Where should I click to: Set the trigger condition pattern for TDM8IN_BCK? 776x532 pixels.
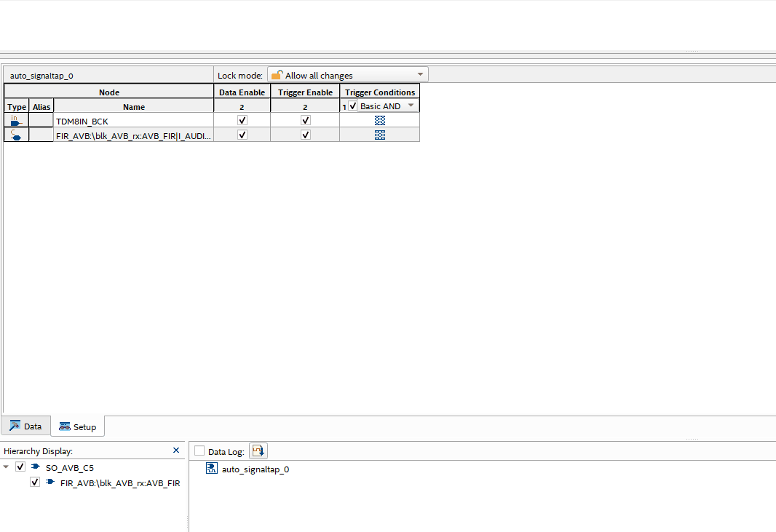click(379, 120)
